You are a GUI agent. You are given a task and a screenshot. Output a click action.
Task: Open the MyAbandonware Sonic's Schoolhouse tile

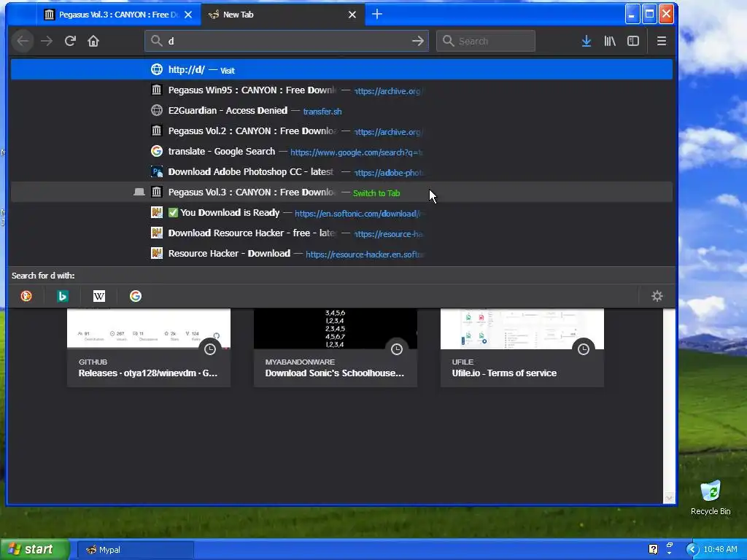(336, 348)
